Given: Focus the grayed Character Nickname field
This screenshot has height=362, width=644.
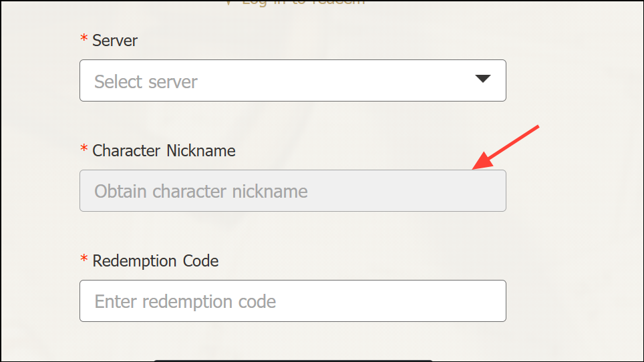Looking at the screenshot, I should point(292,191).
